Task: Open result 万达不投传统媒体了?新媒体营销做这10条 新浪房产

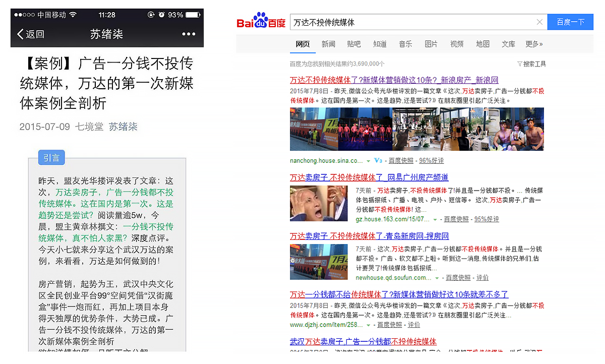Action: point(394,80)
